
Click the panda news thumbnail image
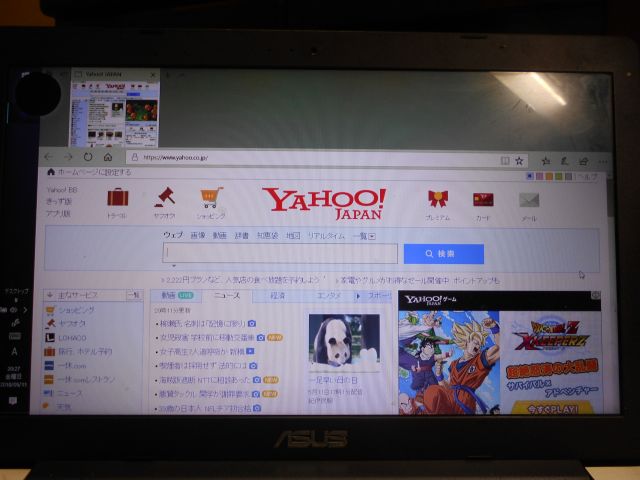343,342
